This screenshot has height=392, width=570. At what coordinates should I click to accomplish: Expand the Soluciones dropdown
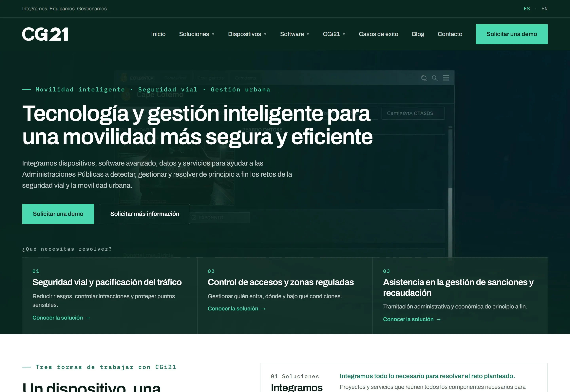197,34
